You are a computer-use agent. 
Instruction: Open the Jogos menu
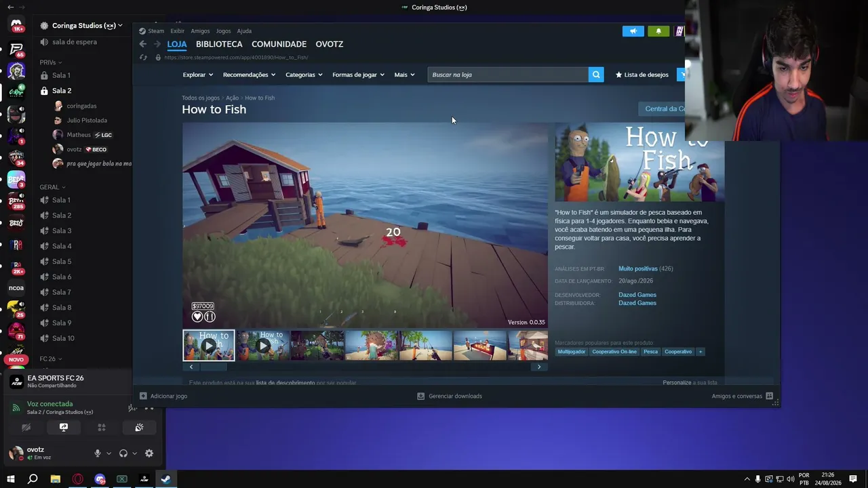click(223, 31)
